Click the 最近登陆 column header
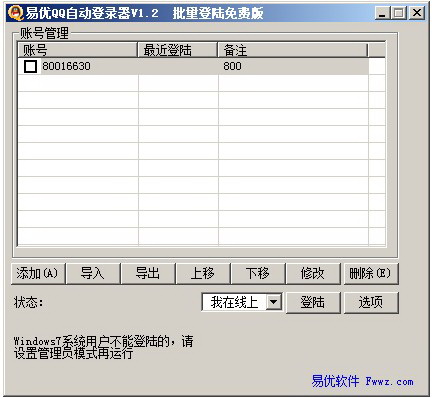This screenshot has height=398, width=432. [178, 50]
